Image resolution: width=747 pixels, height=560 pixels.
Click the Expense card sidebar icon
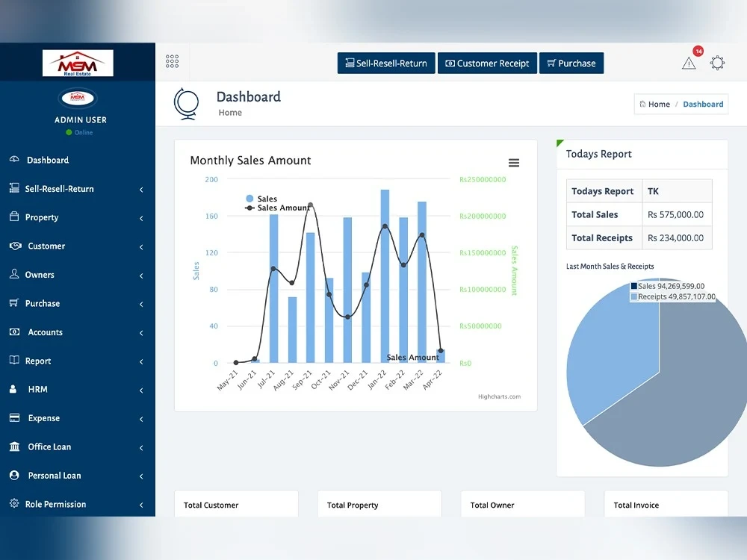(x=15, y=417)
